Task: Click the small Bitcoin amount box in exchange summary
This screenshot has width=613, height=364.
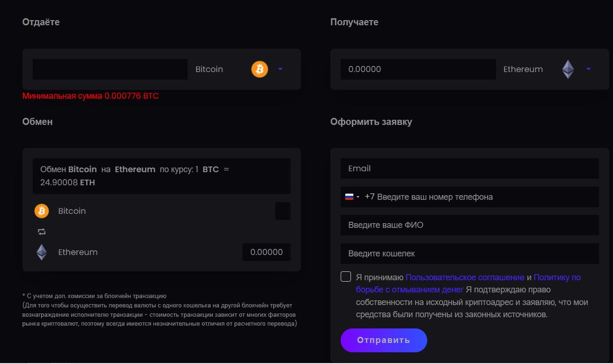Action: coord(283,211)
